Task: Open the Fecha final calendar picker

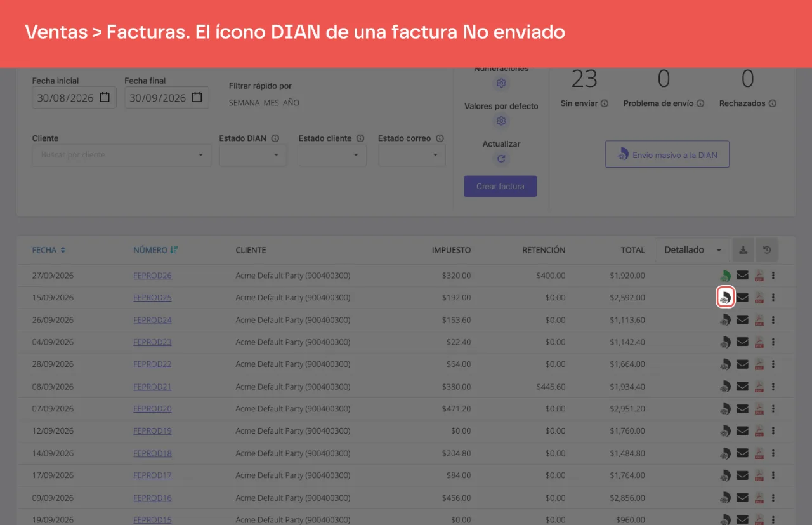Action: (197, 98)
